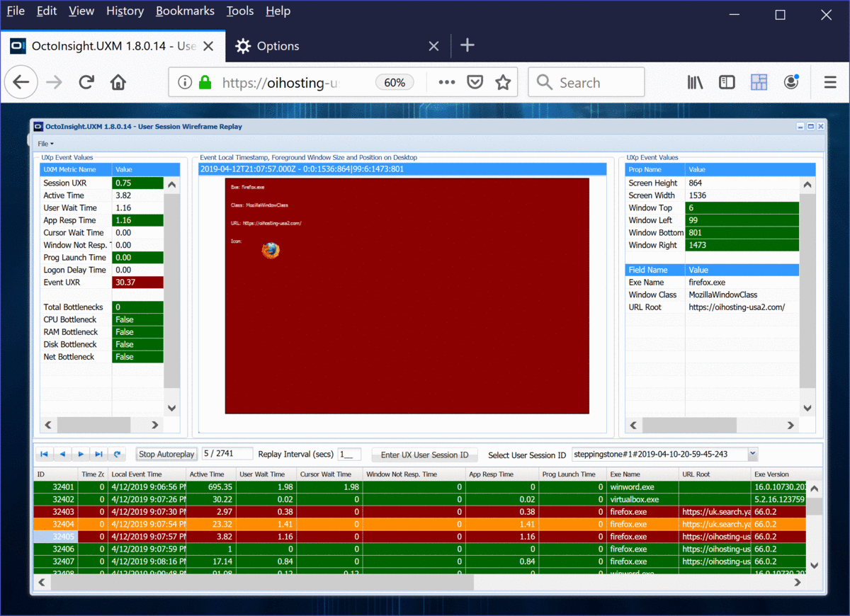Click the Event UXR value 30.37
The width and height of the screenshot is (850, 616).
tap(137, 283)
